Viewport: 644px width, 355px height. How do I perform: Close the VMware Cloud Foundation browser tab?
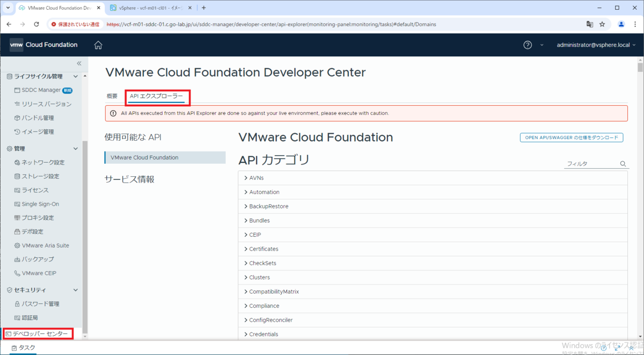coord(98,8)
